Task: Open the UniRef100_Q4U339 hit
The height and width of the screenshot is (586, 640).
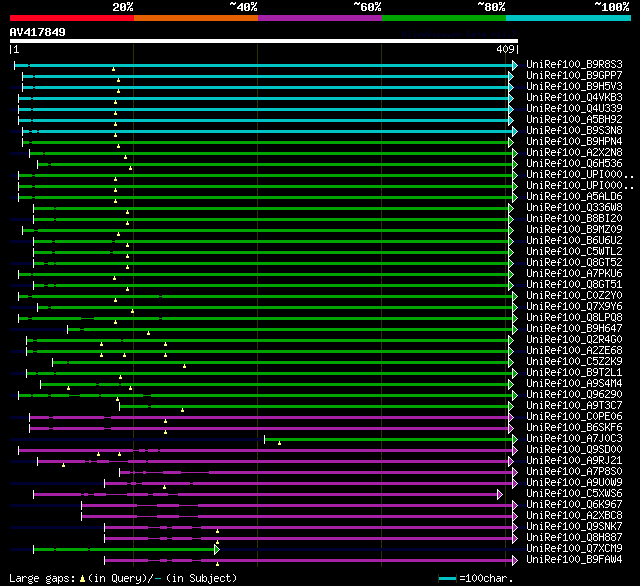Action: point(574,109)
